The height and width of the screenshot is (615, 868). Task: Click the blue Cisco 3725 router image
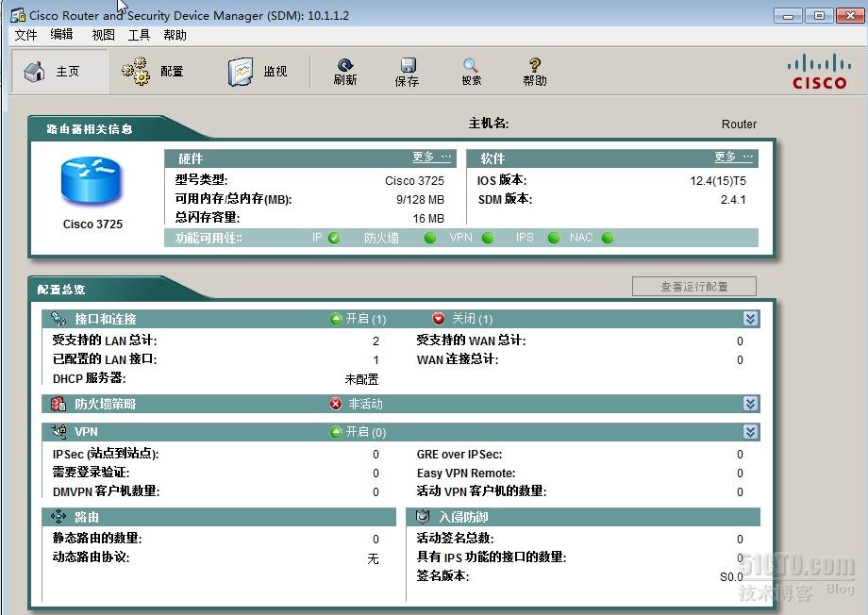pyautogui.click(x=92, y=180)
